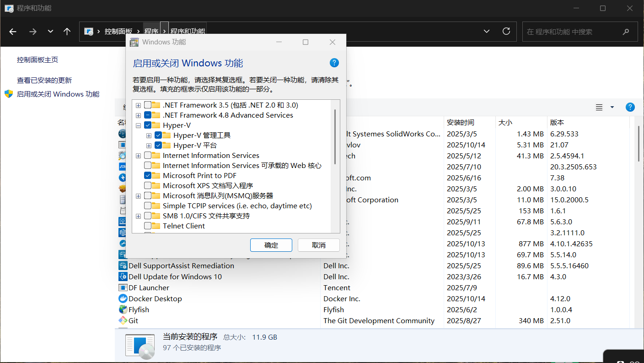Open the blue help icon in Windows 功能 dialog
Image resolution: width=644 pixels, height=363 pixels.
334,63
